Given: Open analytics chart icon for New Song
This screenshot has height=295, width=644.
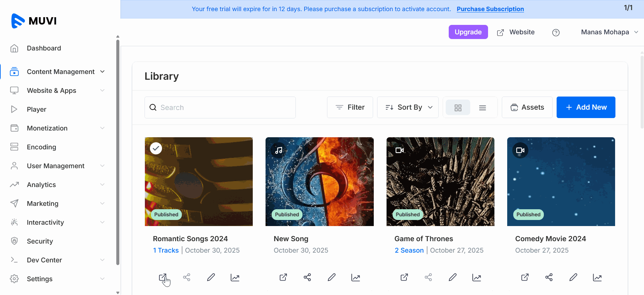Looking at the screenshot, I should [x=356, y=278].
